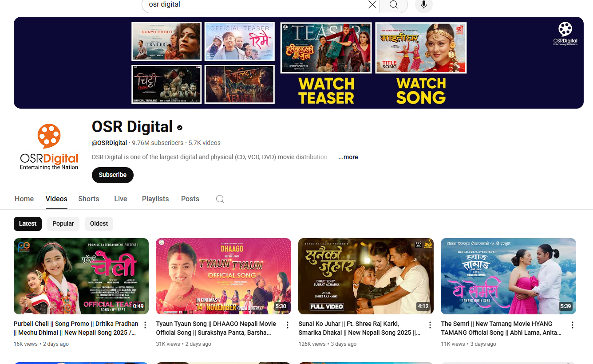Click the WATCH SONG banner text
Image resolution: width=593 pixels, height=364 pixels.
421,91
